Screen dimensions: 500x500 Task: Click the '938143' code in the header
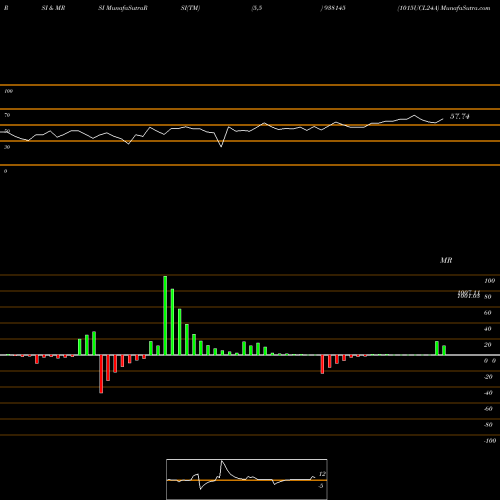pos(334,8)
